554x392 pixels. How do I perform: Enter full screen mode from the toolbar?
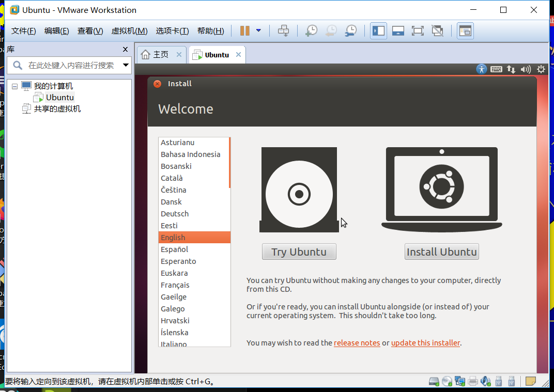pyautogui.click(x=418, y=30)
